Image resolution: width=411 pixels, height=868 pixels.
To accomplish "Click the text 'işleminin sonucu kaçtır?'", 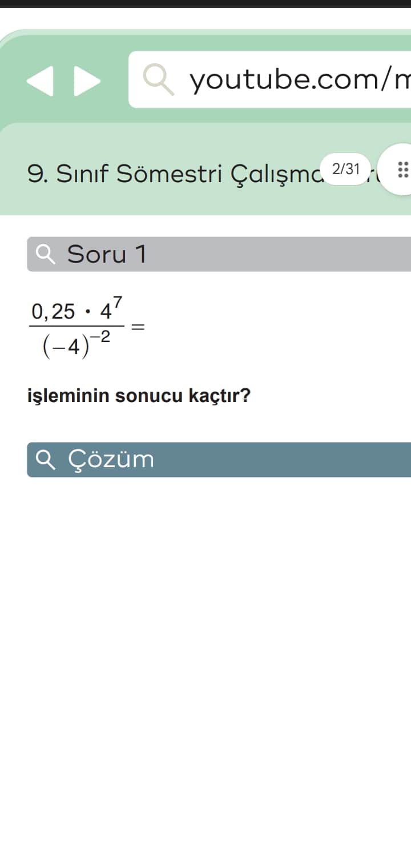I will coord(139,396).
